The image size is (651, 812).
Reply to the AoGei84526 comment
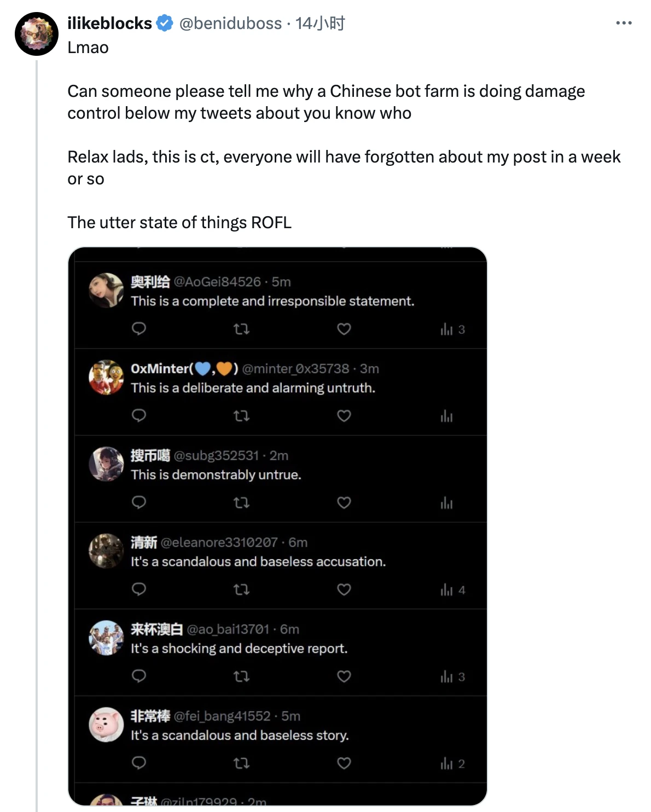(139, 329)
